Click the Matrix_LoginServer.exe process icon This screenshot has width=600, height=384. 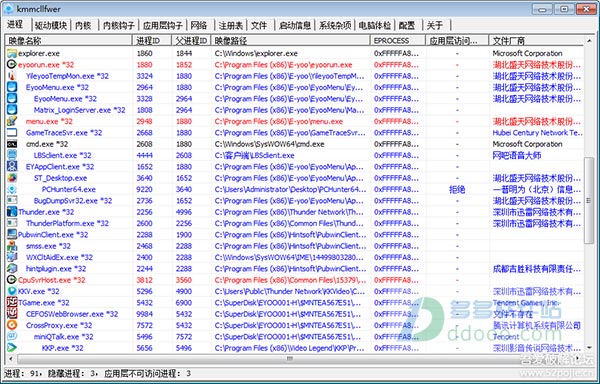coord(12,110)
